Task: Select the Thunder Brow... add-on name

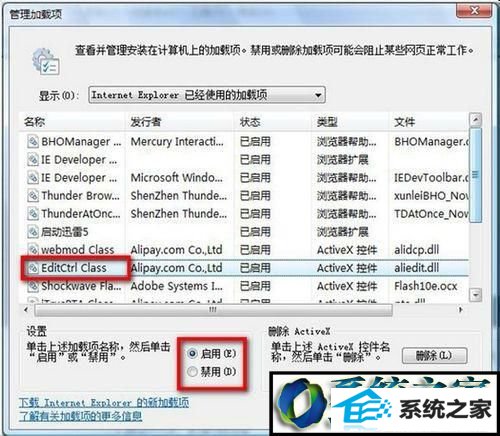Action: tap(80, 196)
